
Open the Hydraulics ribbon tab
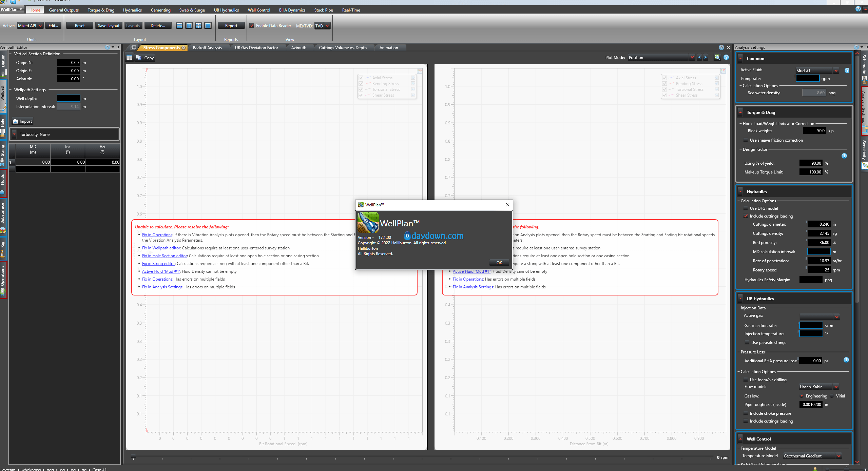click(x=132, y=10)
